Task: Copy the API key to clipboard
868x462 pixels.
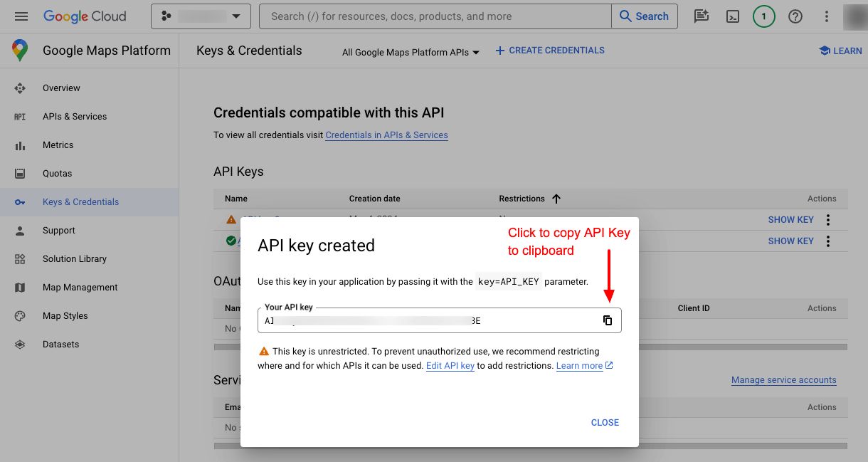Action: (x=608, y=320)
